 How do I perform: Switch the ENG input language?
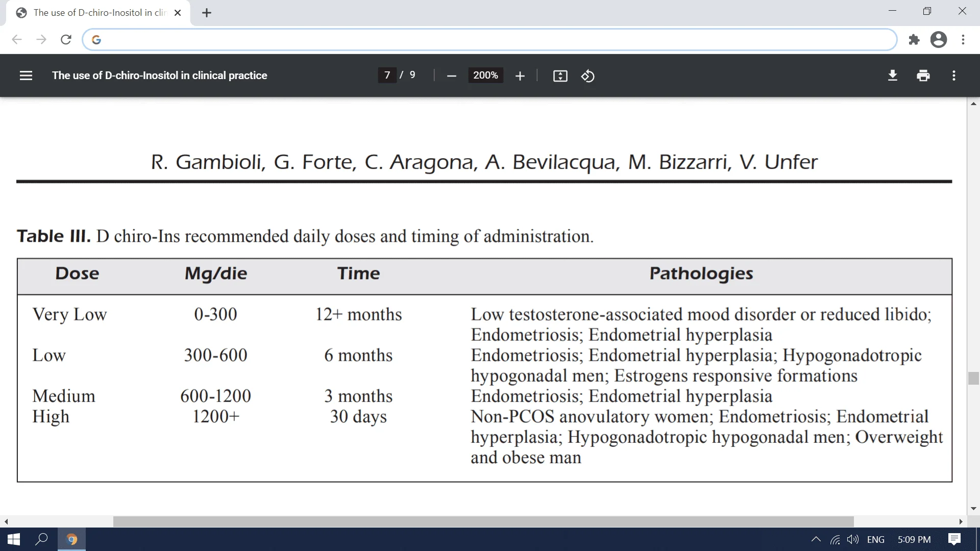click(876, 539)
